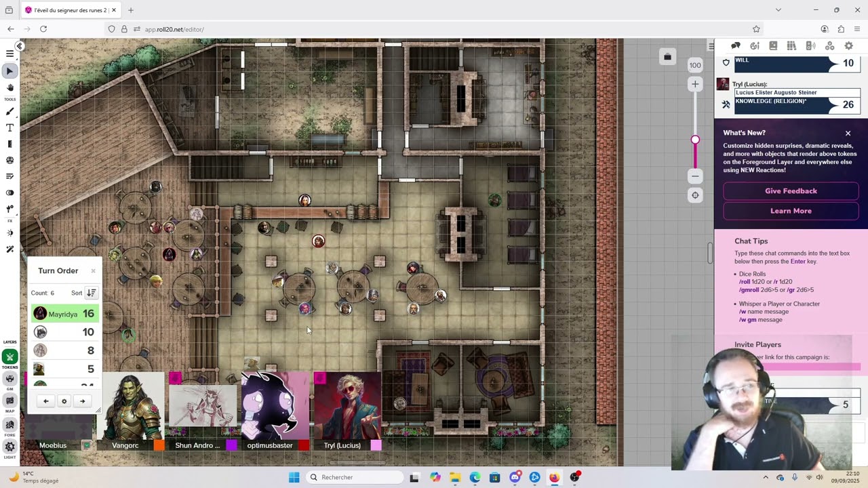Close the Turn Order window
Viewport: 868px width, 488px height.
click(x=93, y=270)
